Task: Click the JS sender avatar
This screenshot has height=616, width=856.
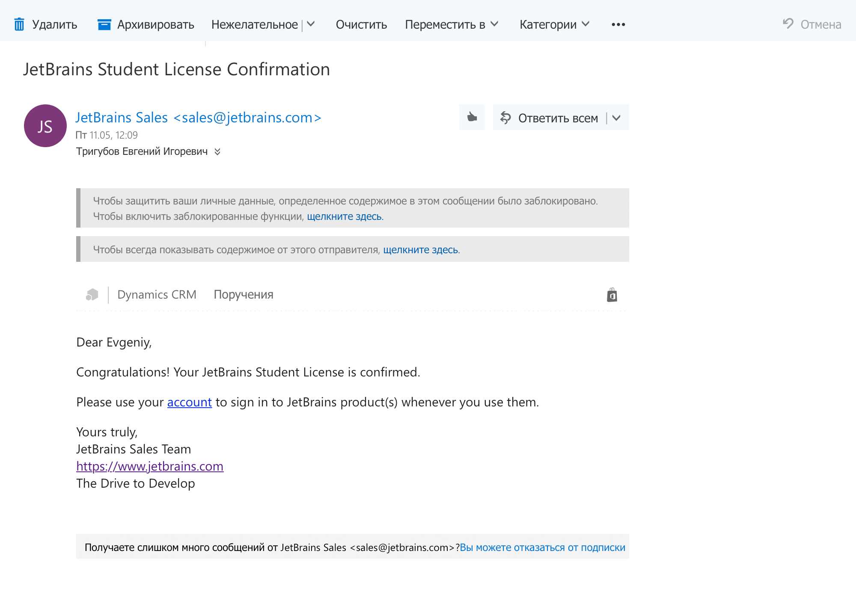Action: coord(45,126)
